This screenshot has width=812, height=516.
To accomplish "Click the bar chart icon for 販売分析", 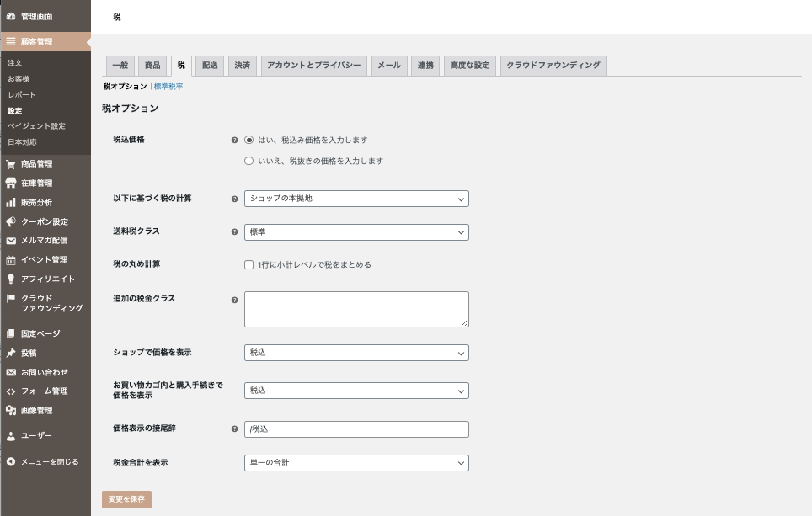I will (11, 203).
